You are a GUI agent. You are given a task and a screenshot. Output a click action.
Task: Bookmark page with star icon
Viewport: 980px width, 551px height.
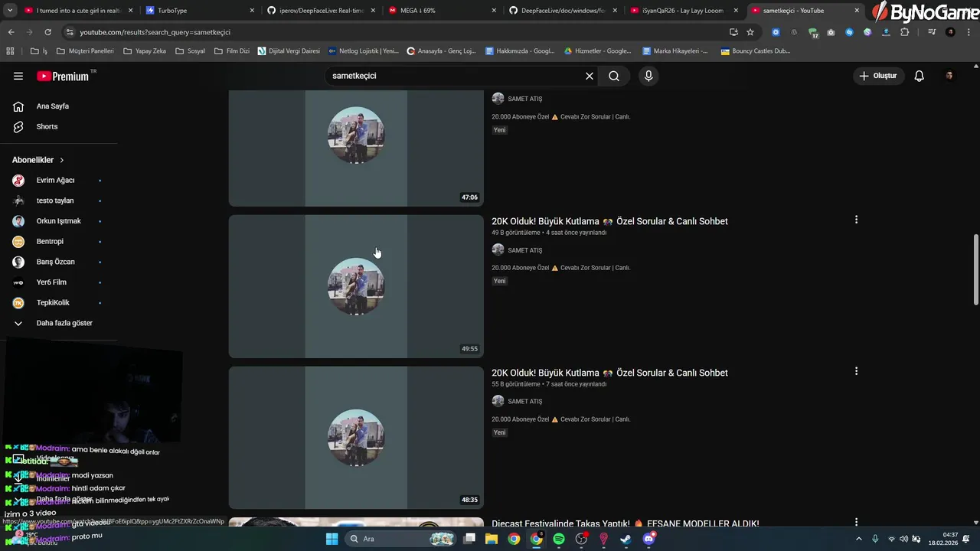point(750,32)
